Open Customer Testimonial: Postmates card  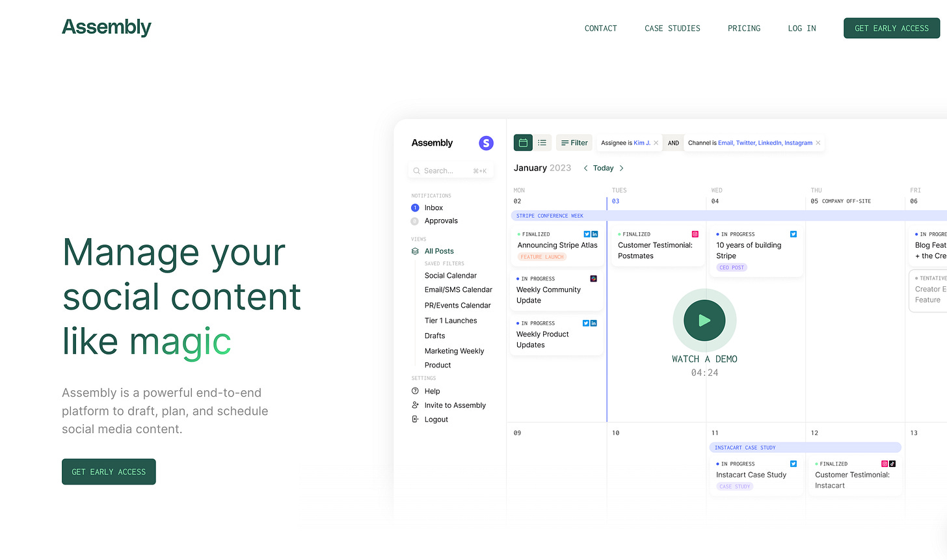coord(658,245)
